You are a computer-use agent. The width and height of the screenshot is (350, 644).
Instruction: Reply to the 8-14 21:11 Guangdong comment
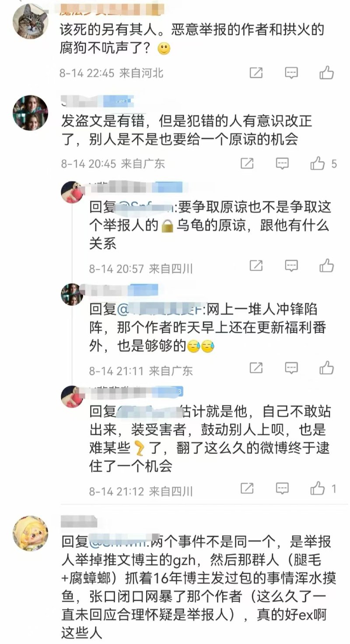(x=291, y=368)
